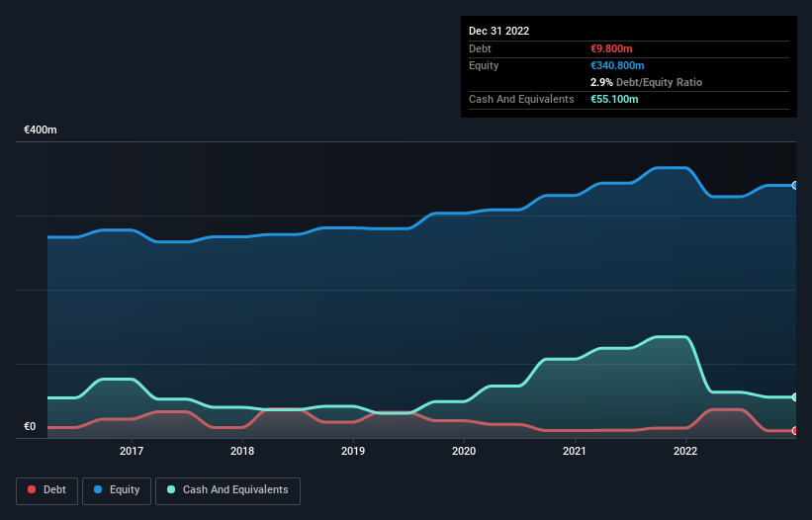
Task: Click the 2020 x-axis label
Action: click(464, 451)
